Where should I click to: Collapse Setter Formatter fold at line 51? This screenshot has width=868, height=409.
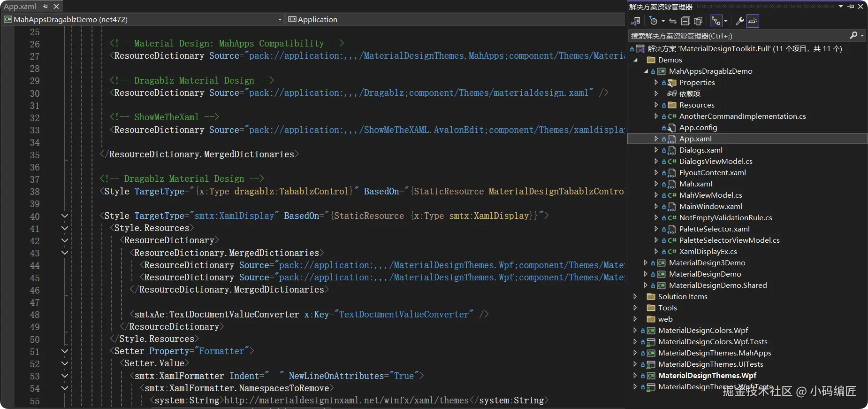65,351
